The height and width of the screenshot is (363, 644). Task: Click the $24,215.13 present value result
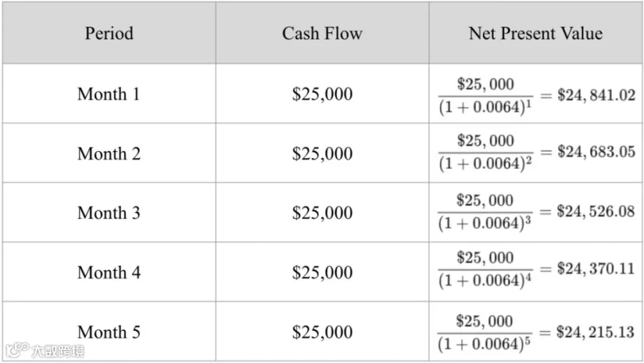[595, 332]
